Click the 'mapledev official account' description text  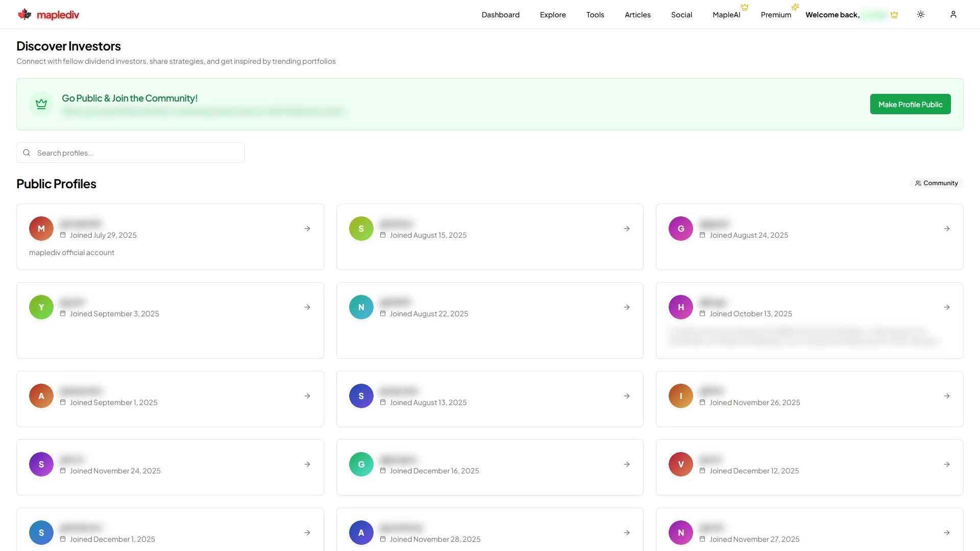click(71, 253)
